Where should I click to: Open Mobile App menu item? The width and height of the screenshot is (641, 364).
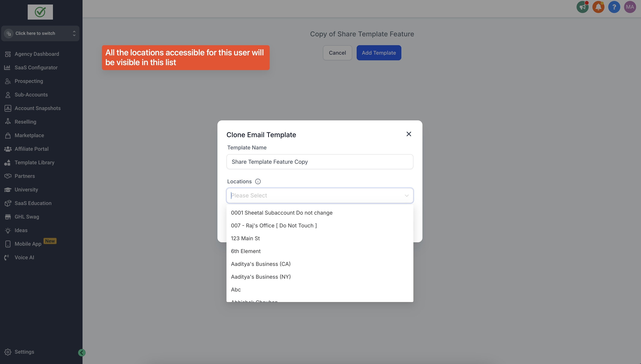point(28,244)
